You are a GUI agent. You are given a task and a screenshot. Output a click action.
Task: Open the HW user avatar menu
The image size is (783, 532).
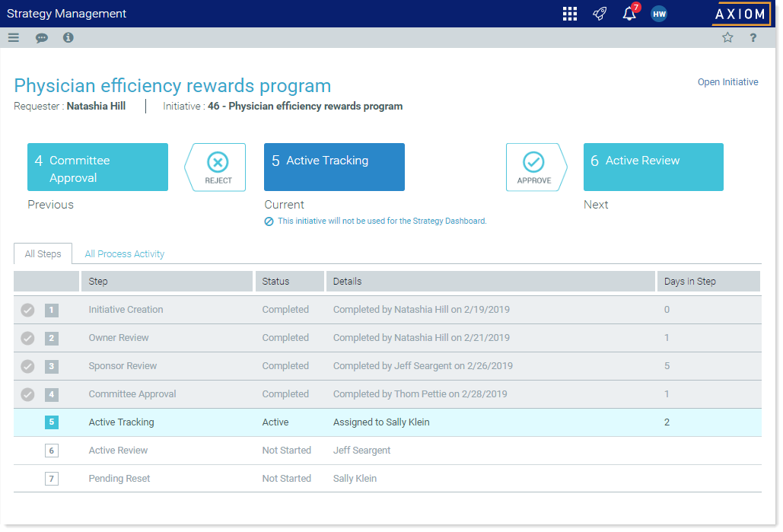click(x=659, y=14)
